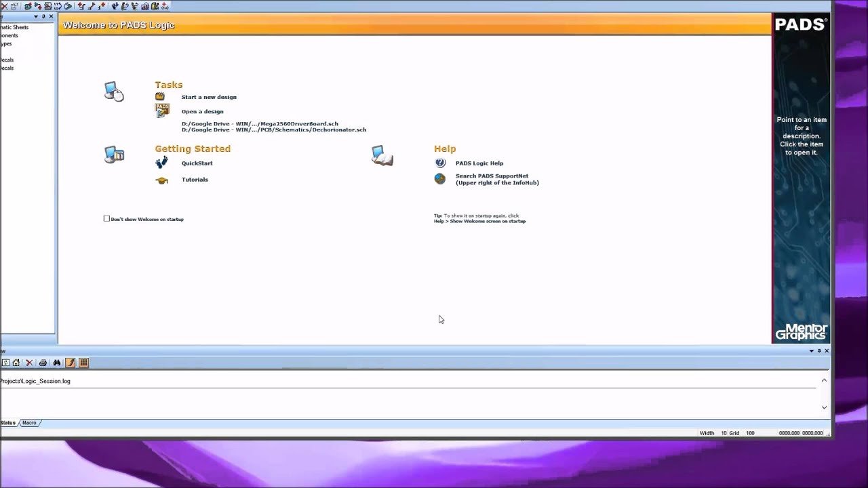The width and height of the screenshot is (868, 488).
Task: Open the QuickStart link
Action: coord(197,163)
